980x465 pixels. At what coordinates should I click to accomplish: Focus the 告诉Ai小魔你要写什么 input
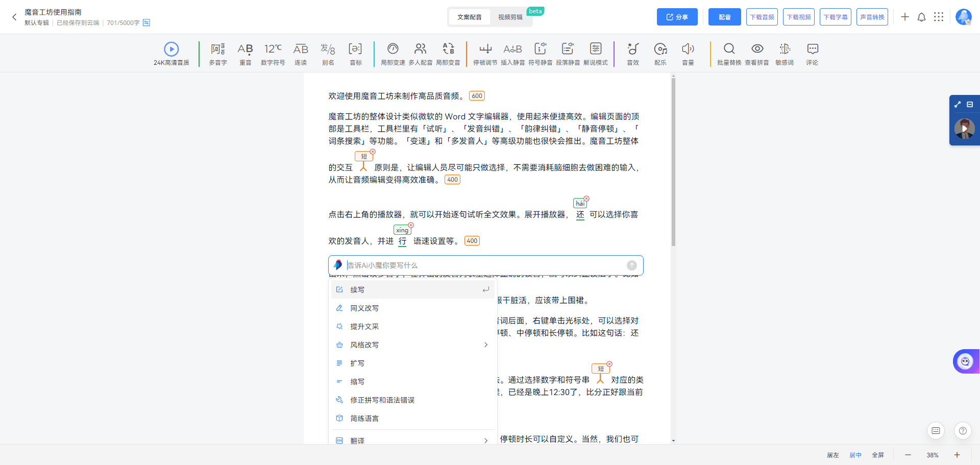[x=485, y=265]
